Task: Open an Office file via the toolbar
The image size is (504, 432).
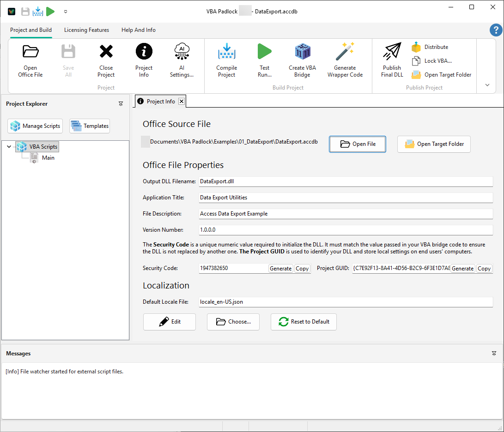Action: 30,59
